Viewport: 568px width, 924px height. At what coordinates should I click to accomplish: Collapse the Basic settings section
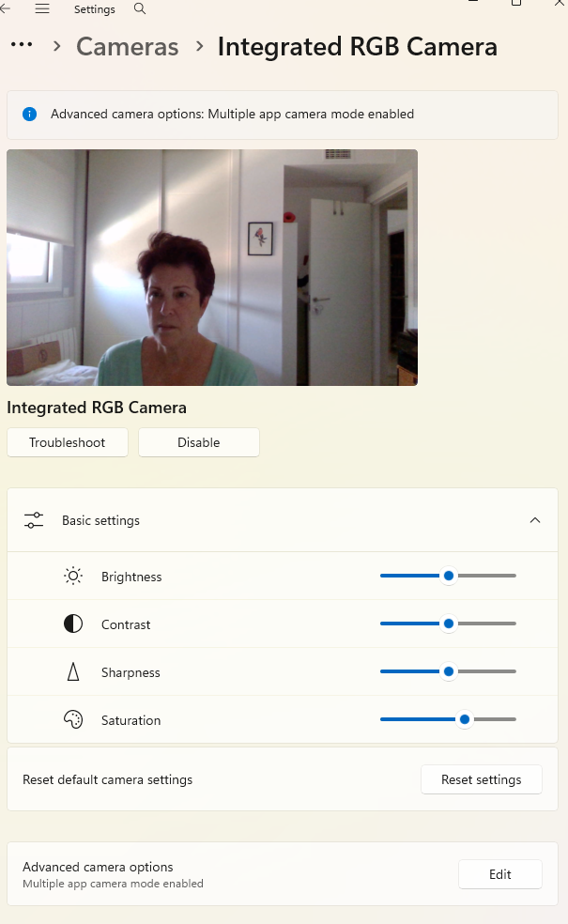click(x=535, y=520)
